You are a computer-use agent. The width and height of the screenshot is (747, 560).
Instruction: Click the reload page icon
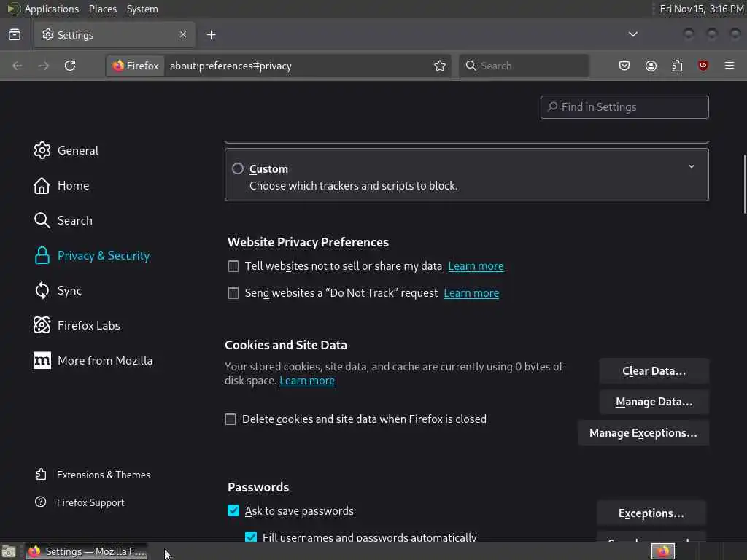coord(70,66)
